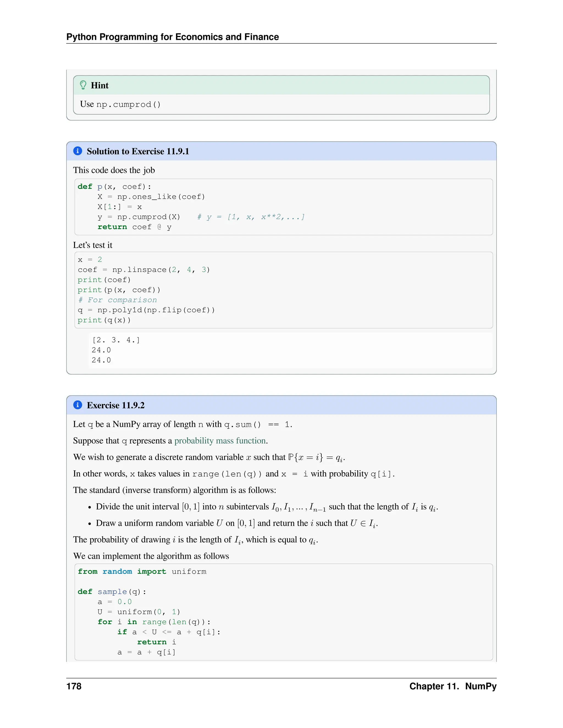Click the 'X[1:] = x' code line
The image size is (563, 728).
(120, 207)
